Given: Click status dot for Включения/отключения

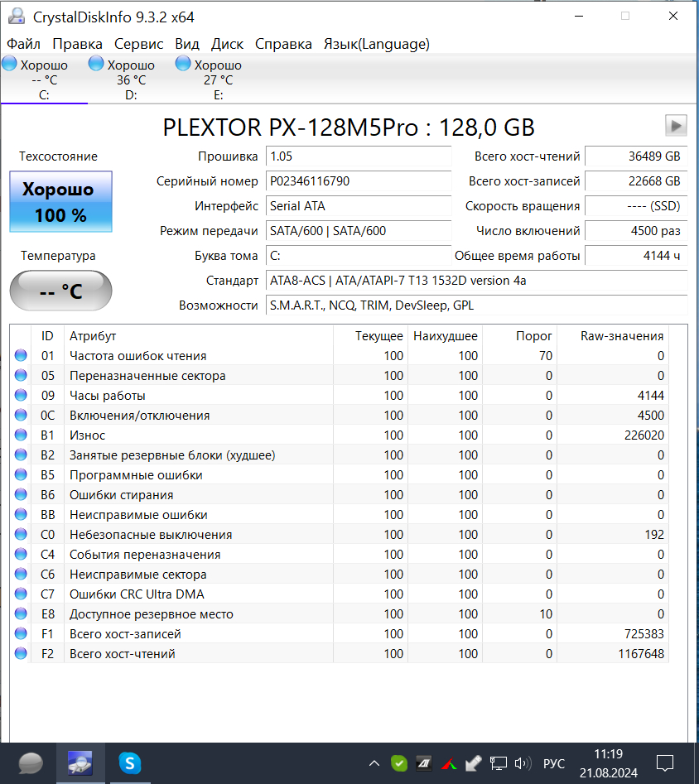Looking at the screenshot, I should (x=21, y=415).
